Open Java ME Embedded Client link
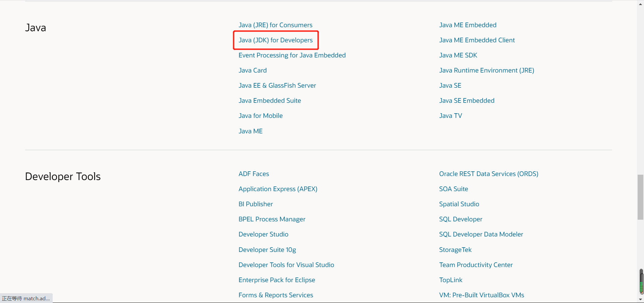 477,40
